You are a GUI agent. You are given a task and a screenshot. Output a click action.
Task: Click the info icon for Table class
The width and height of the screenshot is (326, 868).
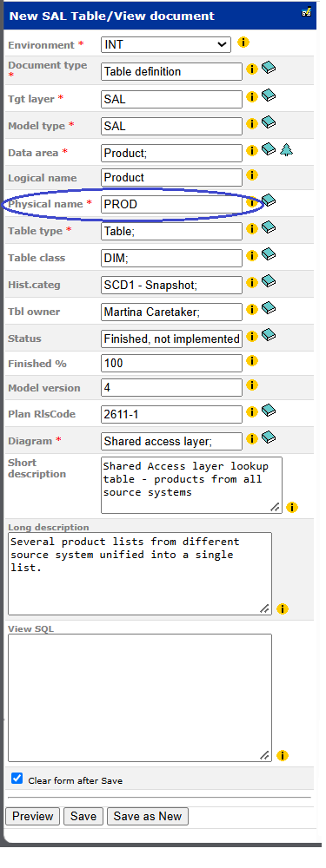click(x=252, y=255)
